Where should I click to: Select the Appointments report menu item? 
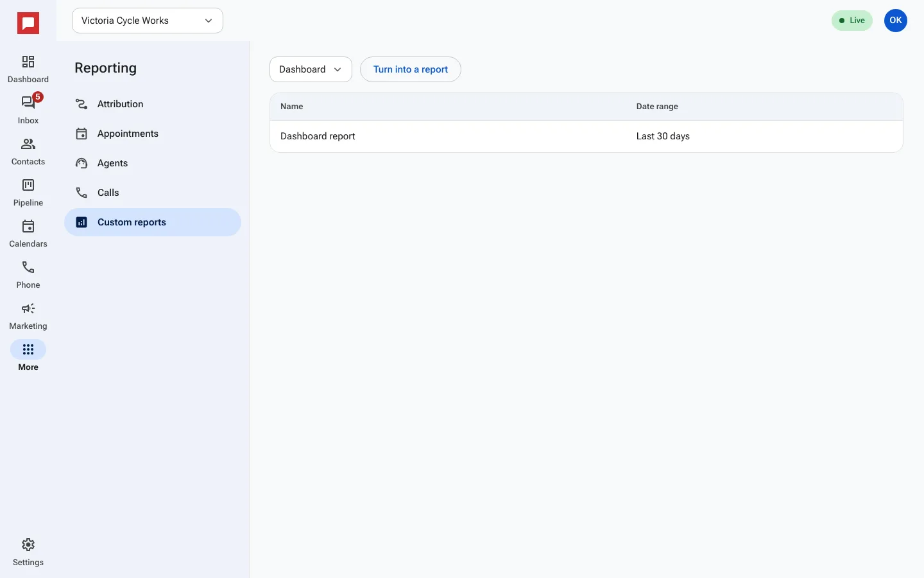(153, 134)
